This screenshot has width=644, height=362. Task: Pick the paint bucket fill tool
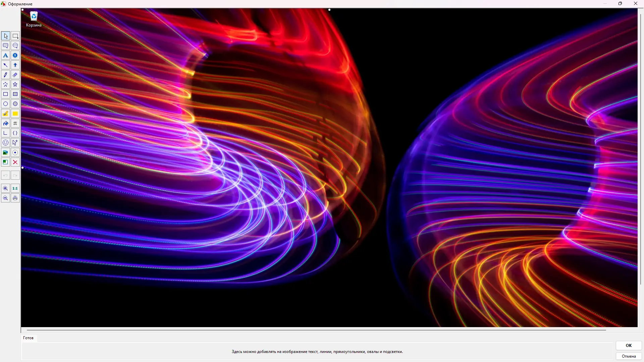point(5,123)
